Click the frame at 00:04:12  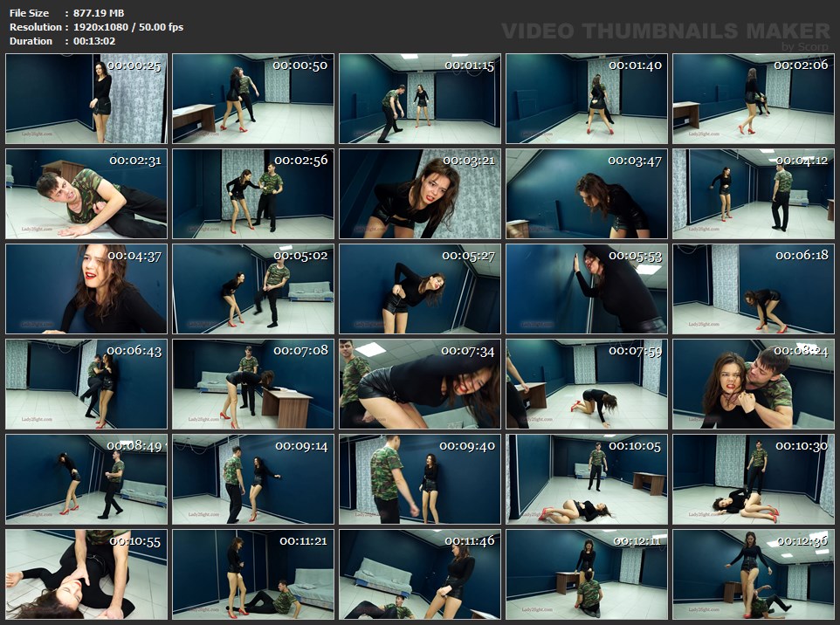point(754,194)
